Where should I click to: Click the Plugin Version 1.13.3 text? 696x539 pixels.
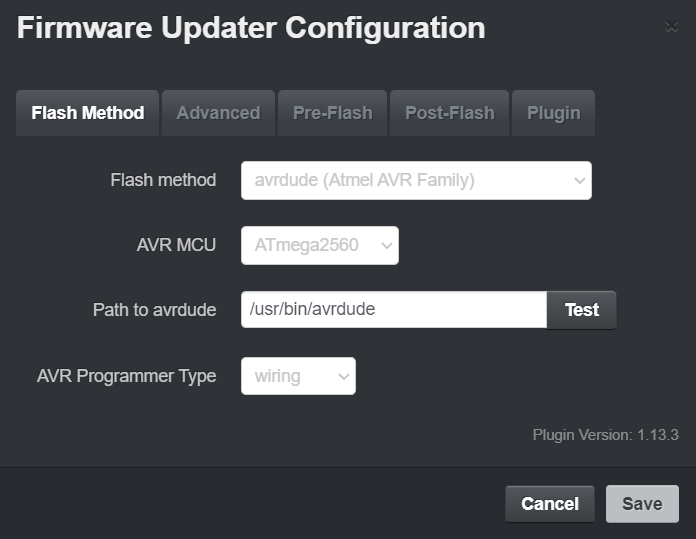point(605,435)
